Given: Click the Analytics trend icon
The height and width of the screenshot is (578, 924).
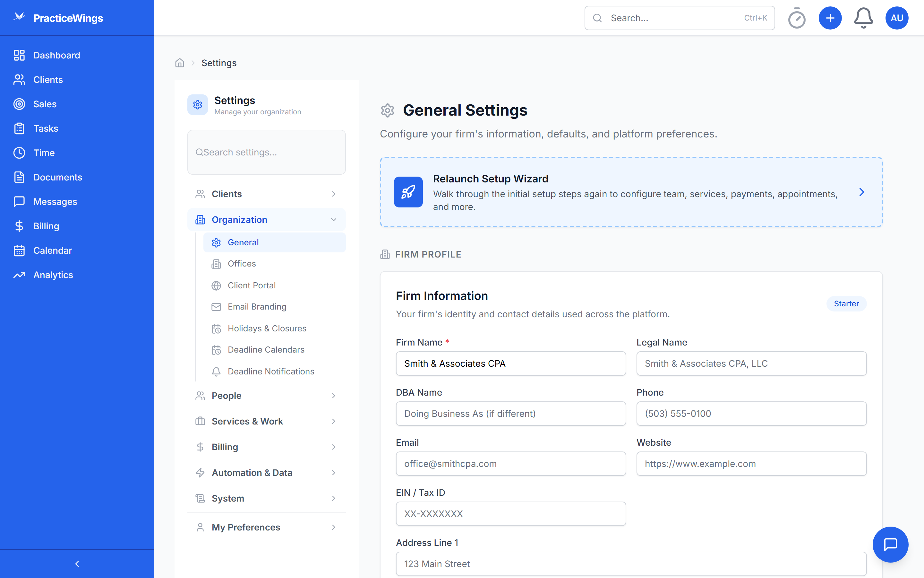Looking at the screenshot, I should click(19, 275).
